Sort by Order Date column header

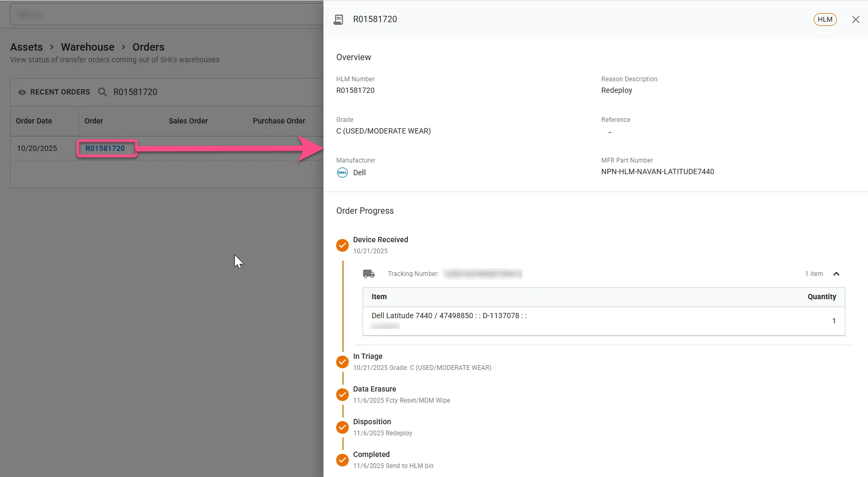pos(34,121)
